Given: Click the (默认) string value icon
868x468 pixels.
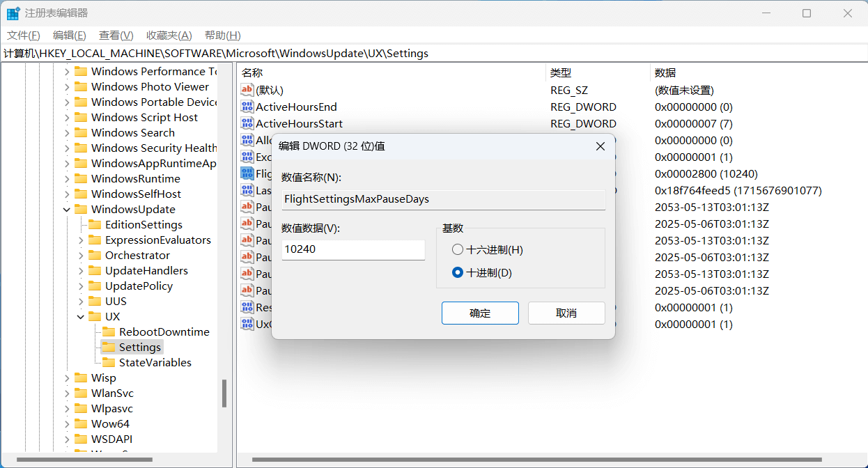Looking at the screenshot, I should point(247,90).
